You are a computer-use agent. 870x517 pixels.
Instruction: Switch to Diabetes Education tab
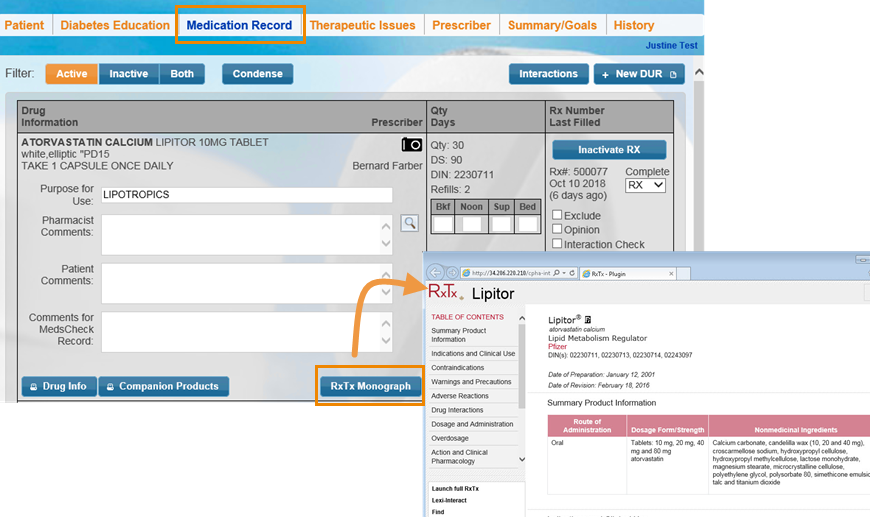[115, 26]
